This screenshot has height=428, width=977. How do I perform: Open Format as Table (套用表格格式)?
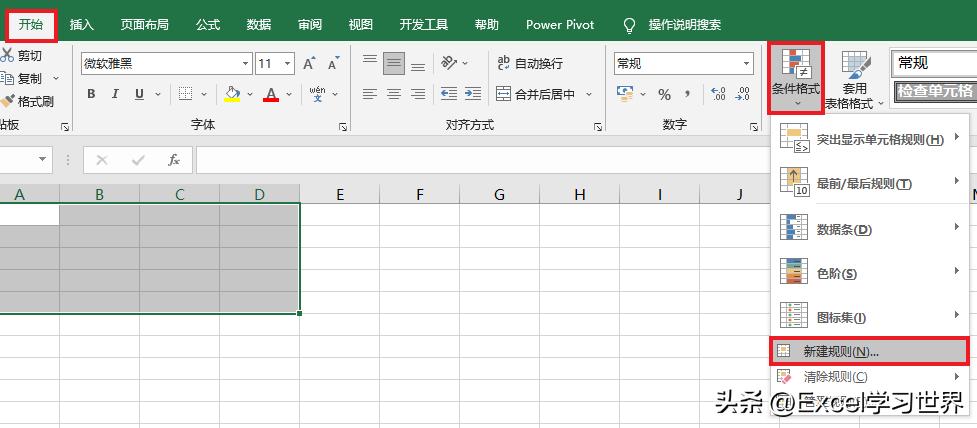854,78
